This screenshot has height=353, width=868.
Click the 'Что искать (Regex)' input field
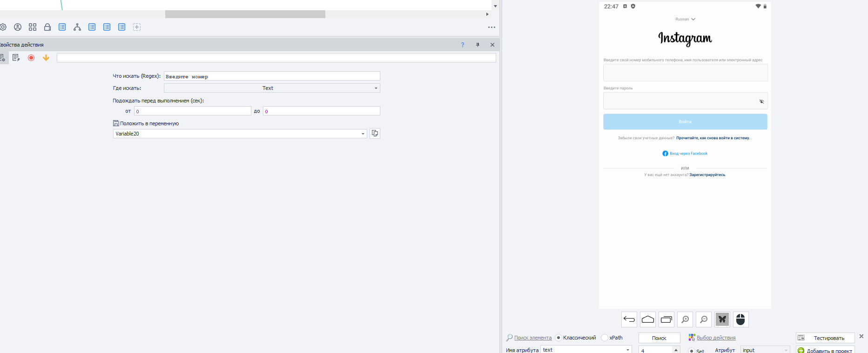pyautogui.click(x=272, y=76)
